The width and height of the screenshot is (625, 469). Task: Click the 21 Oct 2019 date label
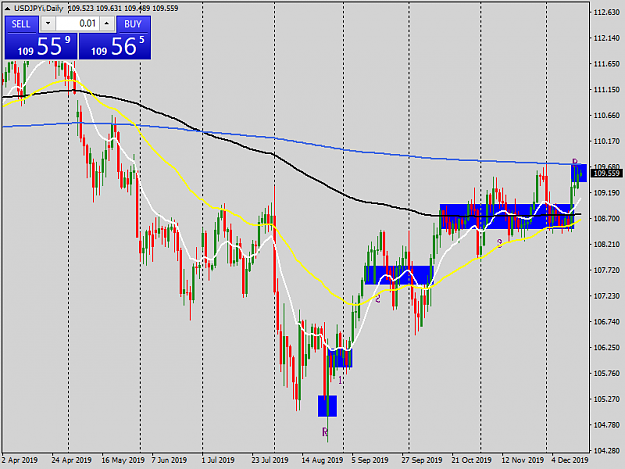tap(471, 460)
